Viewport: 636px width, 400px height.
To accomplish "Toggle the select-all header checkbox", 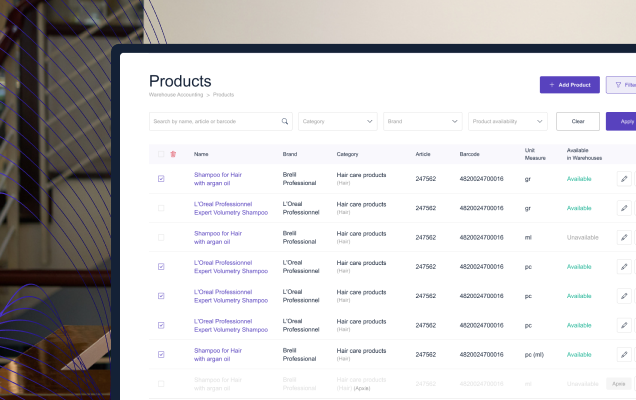I will click(x=161, y=154).
